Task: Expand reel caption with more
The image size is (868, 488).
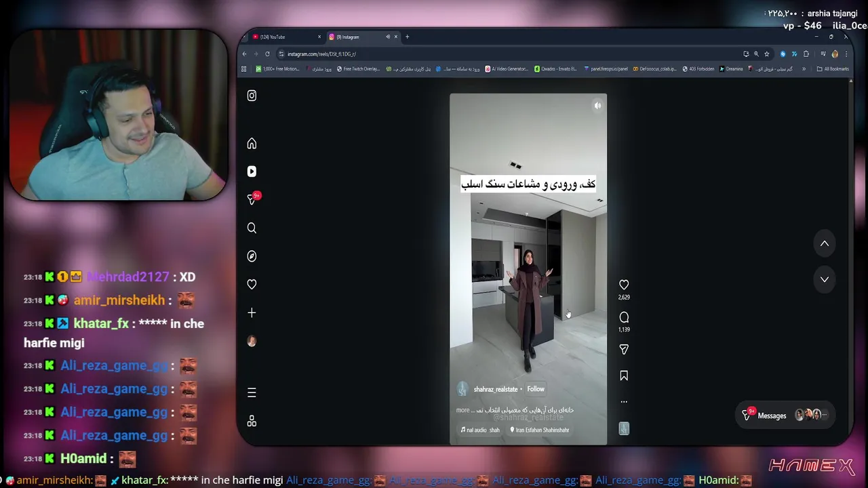Action: tap(462, 410)
